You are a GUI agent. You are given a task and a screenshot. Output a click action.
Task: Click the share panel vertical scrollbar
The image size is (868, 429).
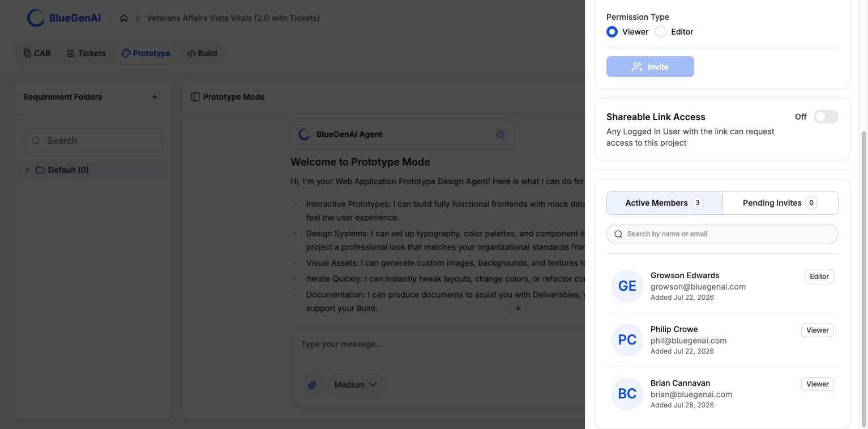click(864, 279)
